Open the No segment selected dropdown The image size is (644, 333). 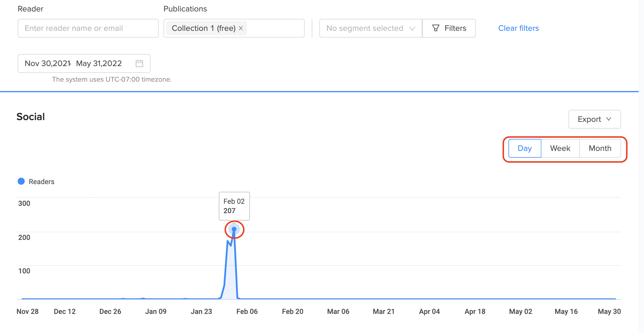click(365, 28)
